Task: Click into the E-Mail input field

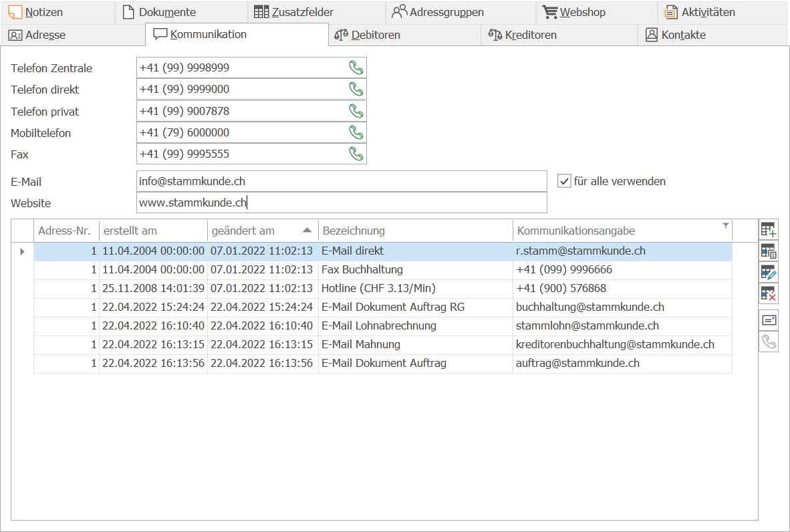Action: point(342,181)
